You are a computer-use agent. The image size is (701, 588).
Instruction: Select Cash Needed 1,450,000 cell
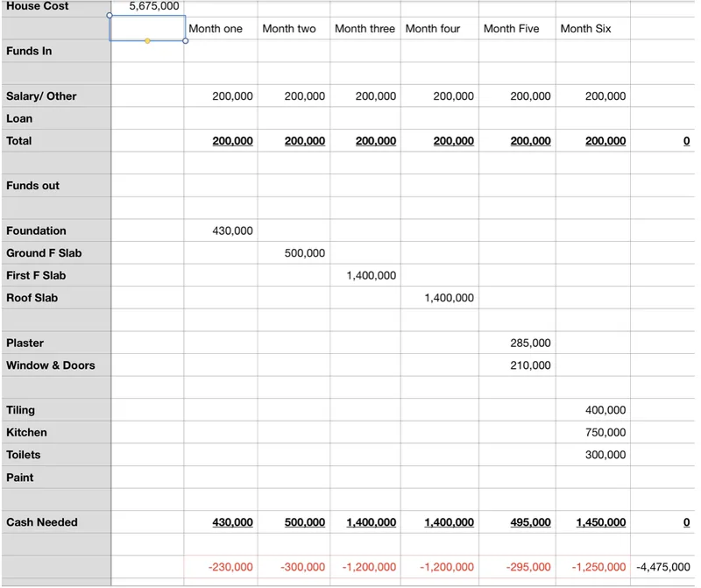(x=593, y=522)
